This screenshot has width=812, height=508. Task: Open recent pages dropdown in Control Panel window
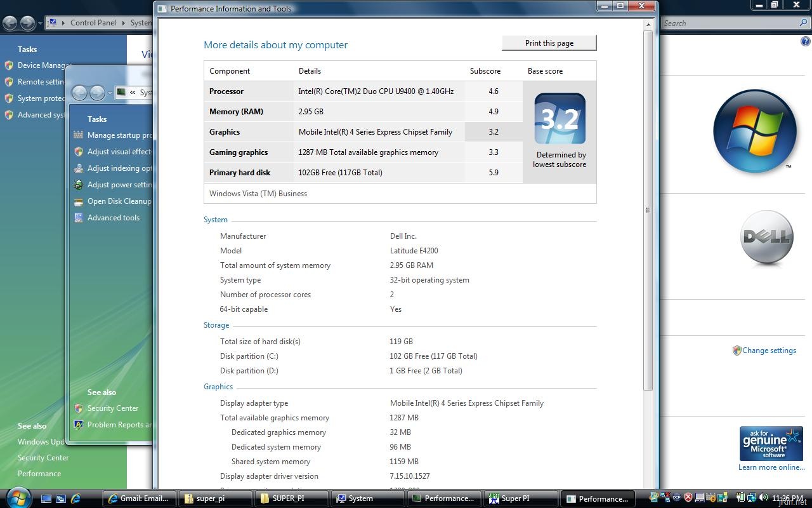40,23
